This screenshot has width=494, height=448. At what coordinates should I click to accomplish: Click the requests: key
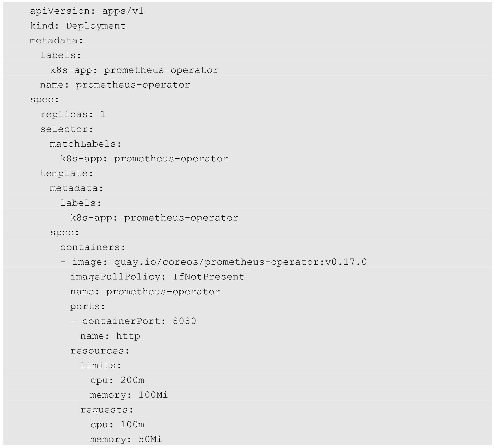pyautogui.click(x=107, y=410)
